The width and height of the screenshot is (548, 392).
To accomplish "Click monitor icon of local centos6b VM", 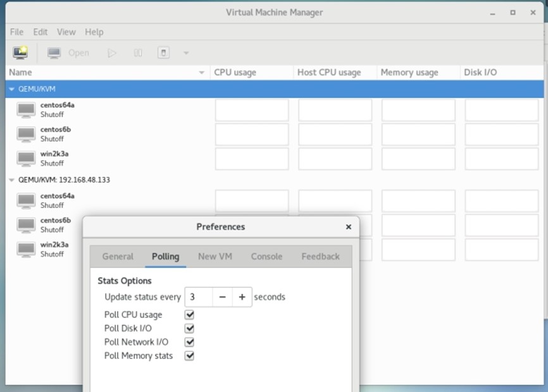I will (26, 135).
